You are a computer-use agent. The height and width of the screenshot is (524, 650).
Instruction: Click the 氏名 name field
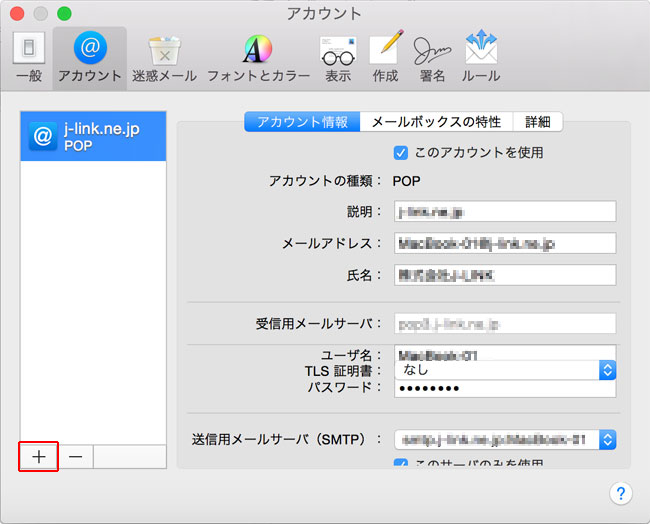pyautogui.click(x=505, y=275)
